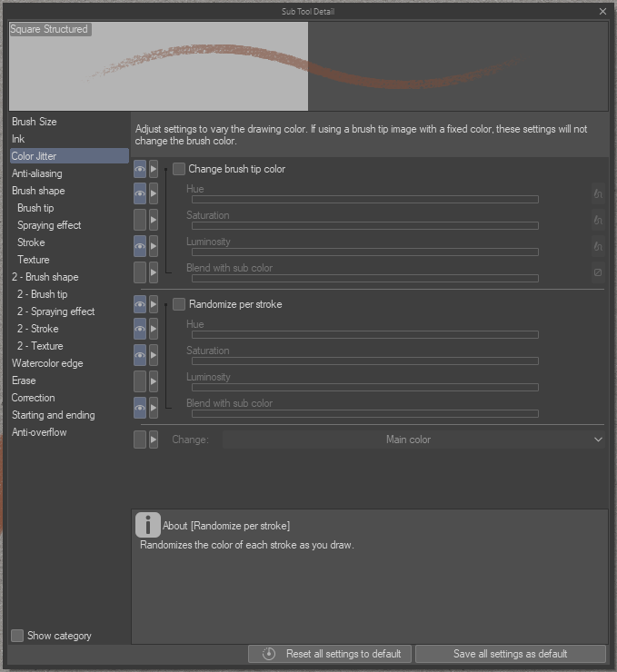The height and width of the screenshot is (672, 617).
Task: Select the Brush Size category
Action: click(35, 122)
